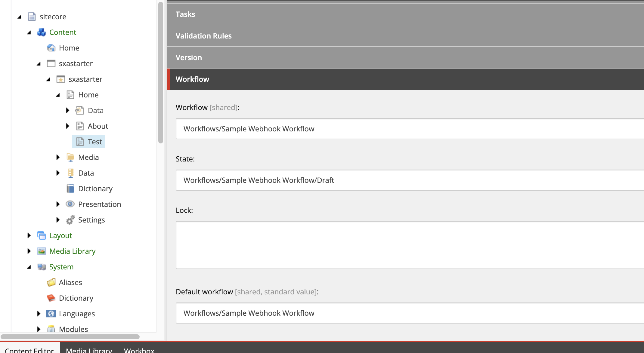Select the Presentation item in tree

(x=100, y=204)
